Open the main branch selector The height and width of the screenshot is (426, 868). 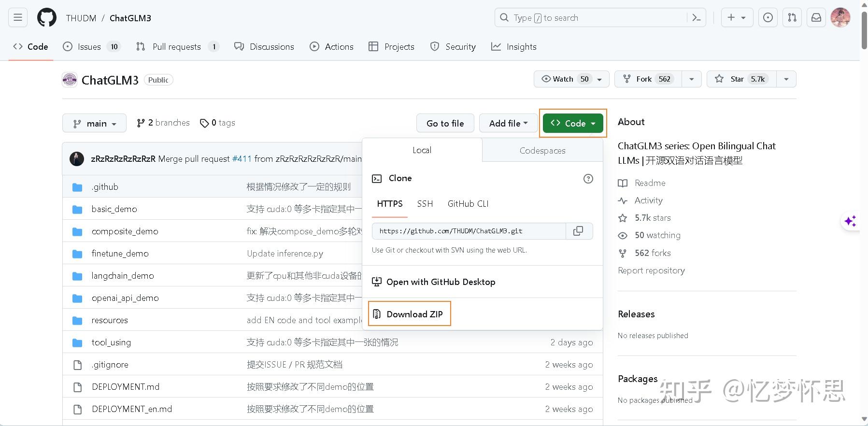click(x=94, y=123)
